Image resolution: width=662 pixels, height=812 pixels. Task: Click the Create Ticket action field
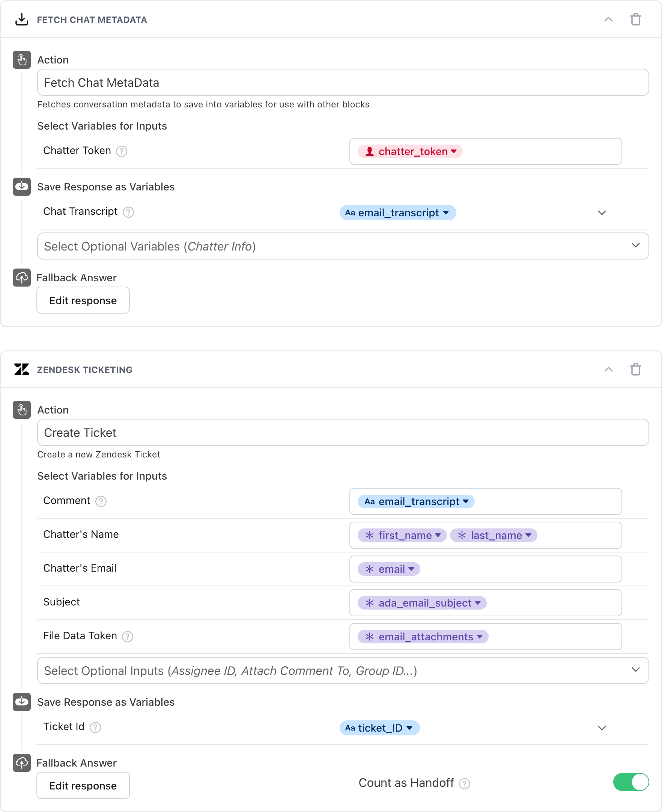pyautogui.click(x=343, y=432)
